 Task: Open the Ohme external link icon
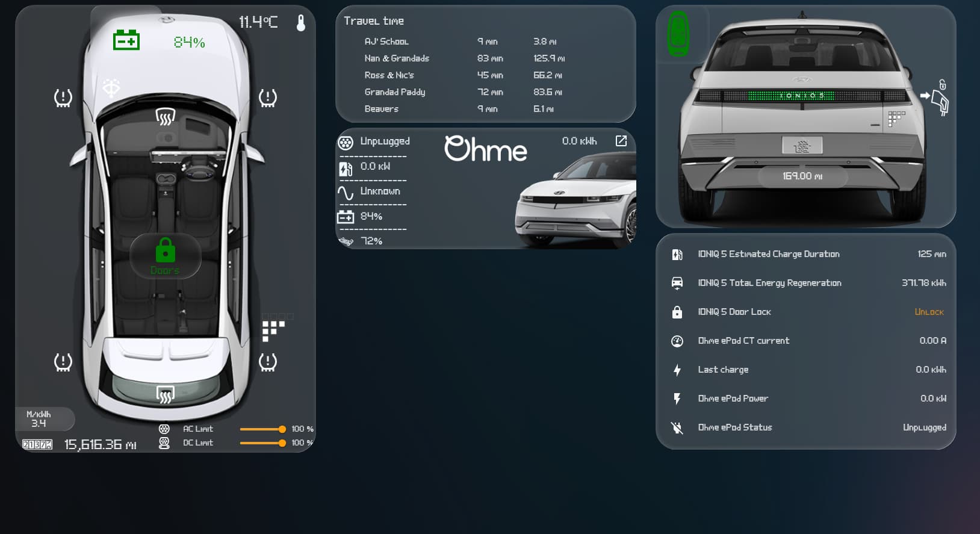pyautogui.click(x=621, y=141)
